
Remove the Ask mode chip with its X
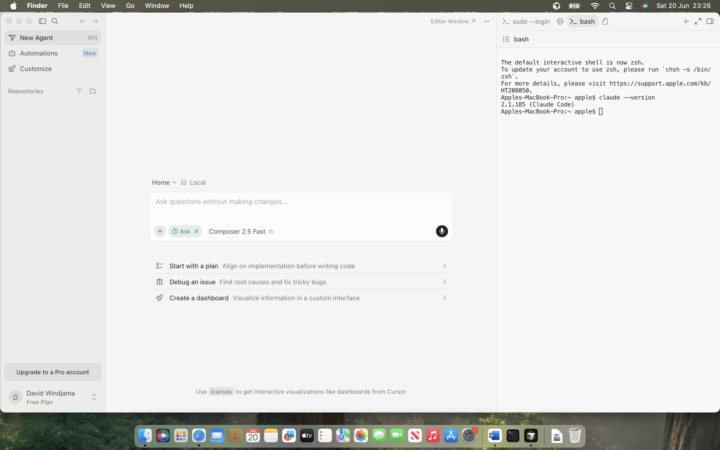[x=197, y=231]
